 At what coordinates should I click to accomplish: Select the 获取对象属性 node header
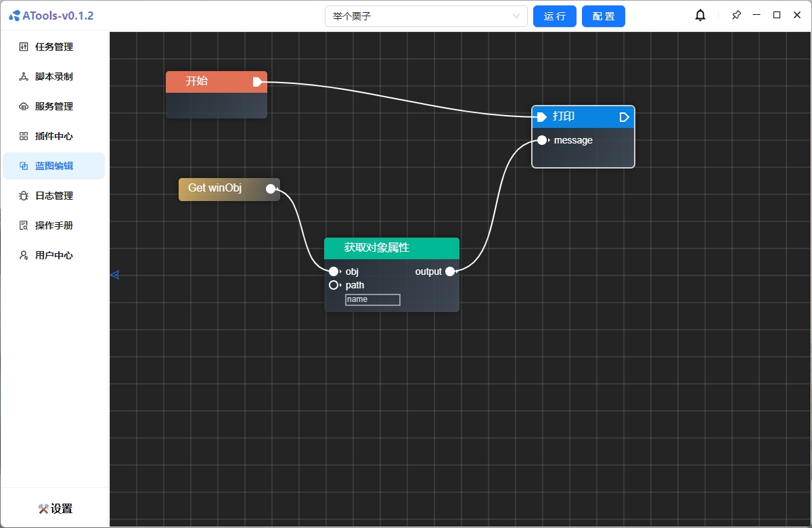(391, 248)
